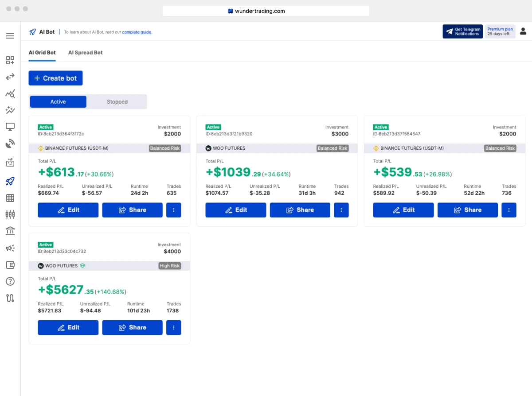Click the Create bot button
This screenshot has width=532, height=396.
(55, 78)
